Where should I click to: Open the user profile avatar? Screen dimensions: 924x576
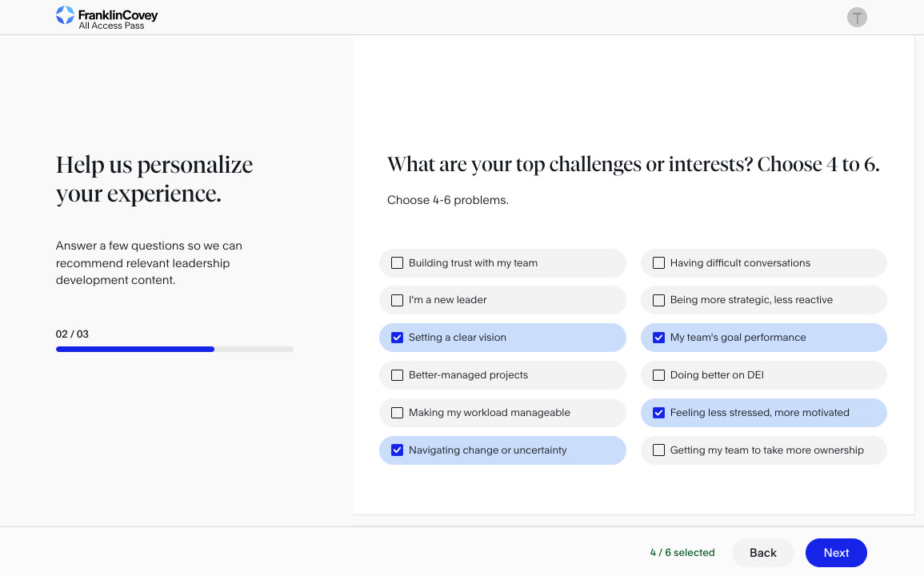857,18
